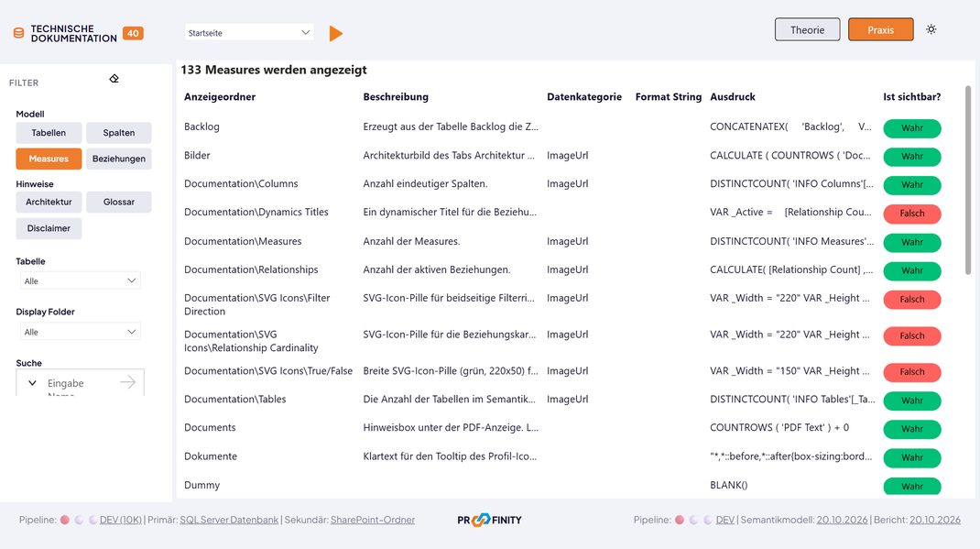Sort by Ist sichtbar? column header
980x549 pixels.
pos(912,97)
